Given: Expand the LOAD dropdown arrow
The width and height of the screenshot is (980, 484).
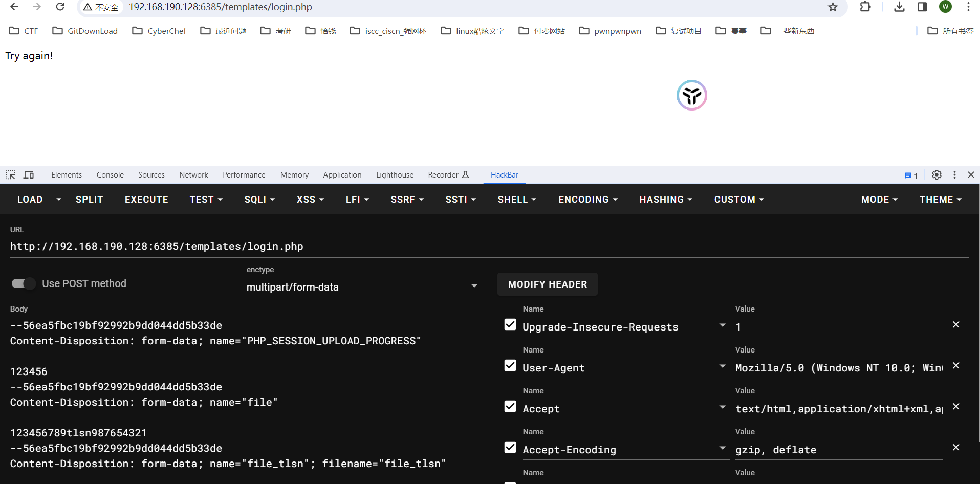Looking at the screenshot, I should (x=59, y=200).
